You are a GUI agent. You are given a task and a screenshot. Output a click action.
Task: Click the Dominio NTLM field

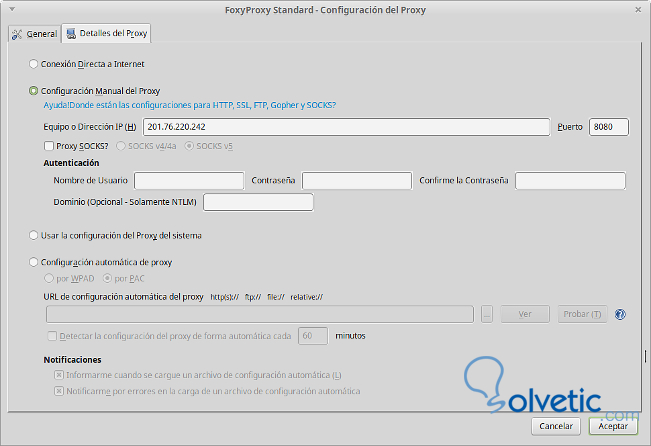click(x=258, y=202)
